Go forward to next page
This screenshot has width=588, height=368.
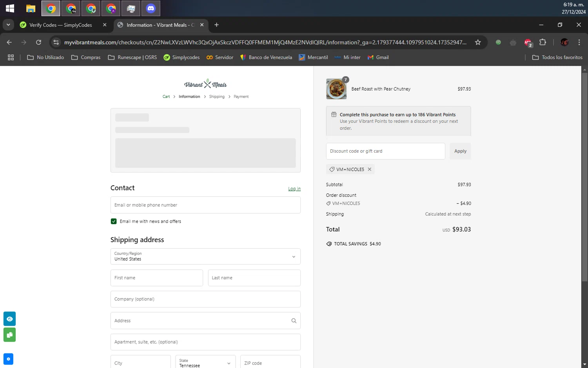click(24, 42)
